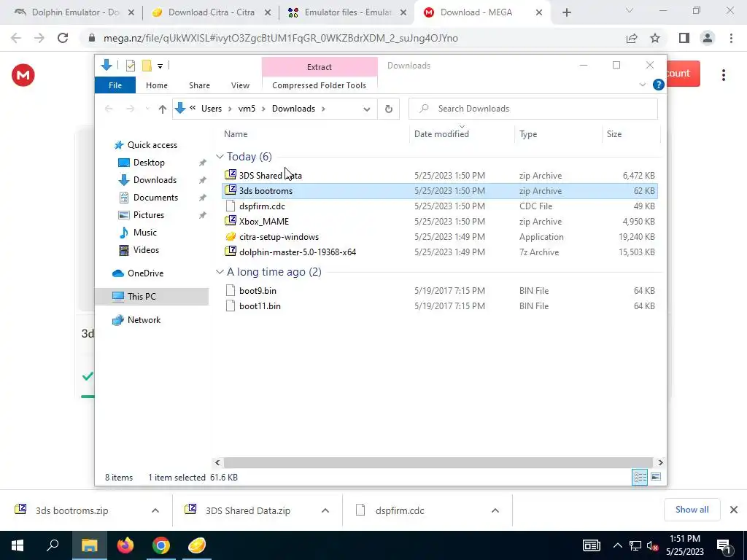The width and height of the screenshot is (747, 560).
Task: Open the Customize Quick Access Toolbar arrow
Action: click(x=160, y=66)
